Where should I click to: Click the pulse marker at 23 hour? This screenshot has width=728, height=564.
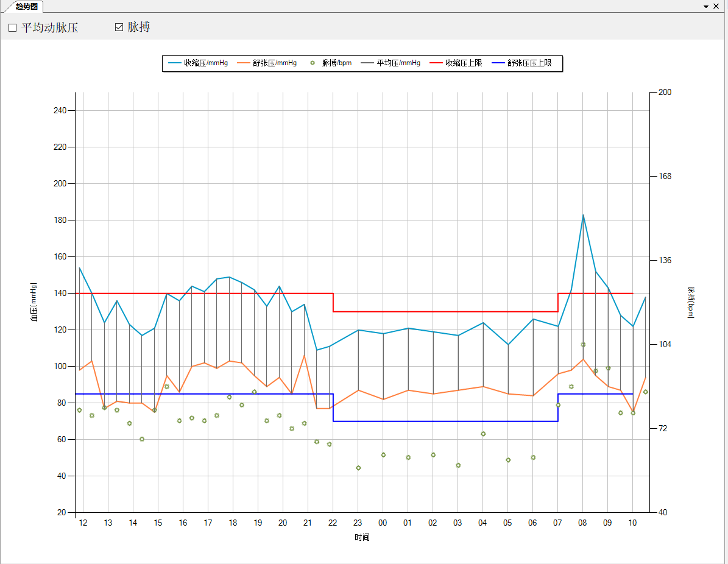coord(358,468)
